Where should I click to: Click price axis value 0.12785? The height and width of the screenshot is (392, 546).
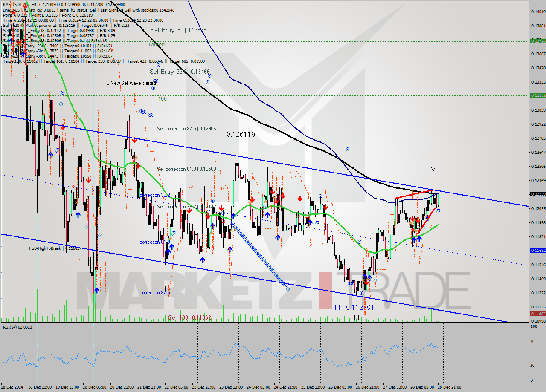click(x=538, y=138)
